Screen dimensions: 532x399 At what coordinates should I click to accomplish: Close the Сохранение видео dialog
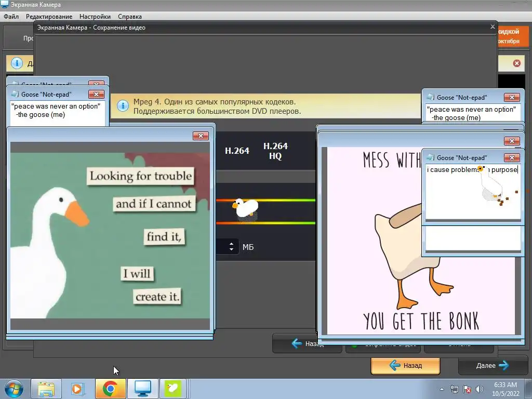493,26
